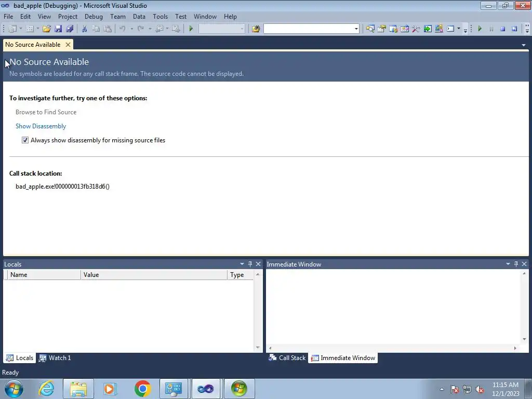532x399 pixels.
Task: Open the Window menu
Action: pyautogui.click(x=205, y=17)
